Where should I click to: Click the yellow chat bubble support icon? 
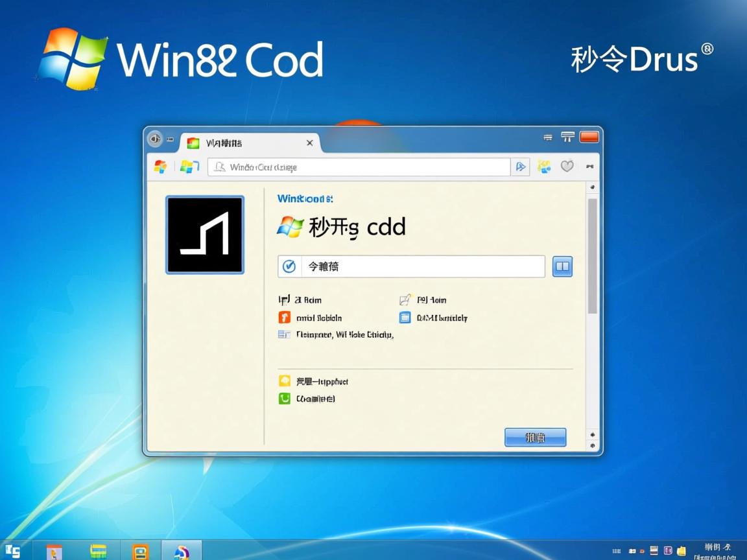284,381
